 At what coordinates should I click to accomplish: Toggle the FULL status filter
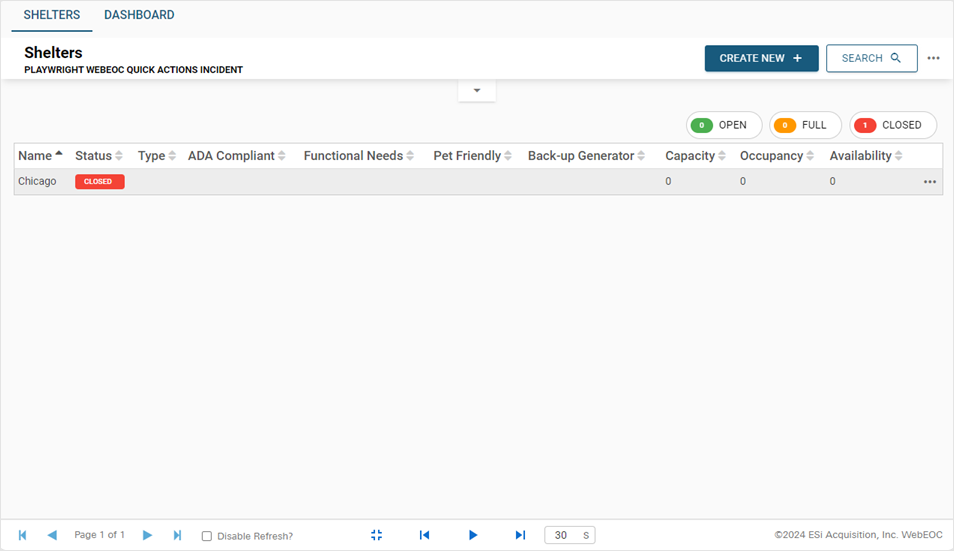click(805, 125)
